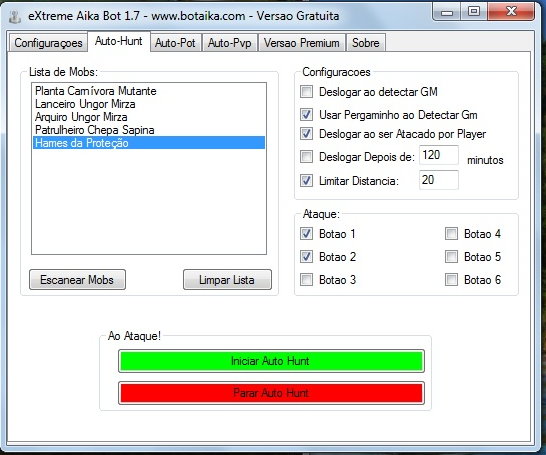Viewport: 546px width, 455px height.
Task: Uncheck Usar Pergaminho ao Detectar Gm
Action: tap(306, 115)
